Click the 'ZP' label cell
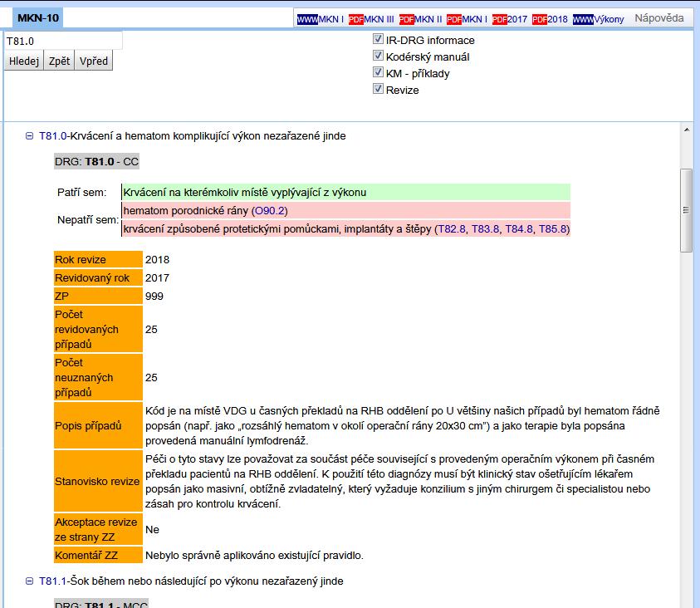 click(x=98, y=296)
